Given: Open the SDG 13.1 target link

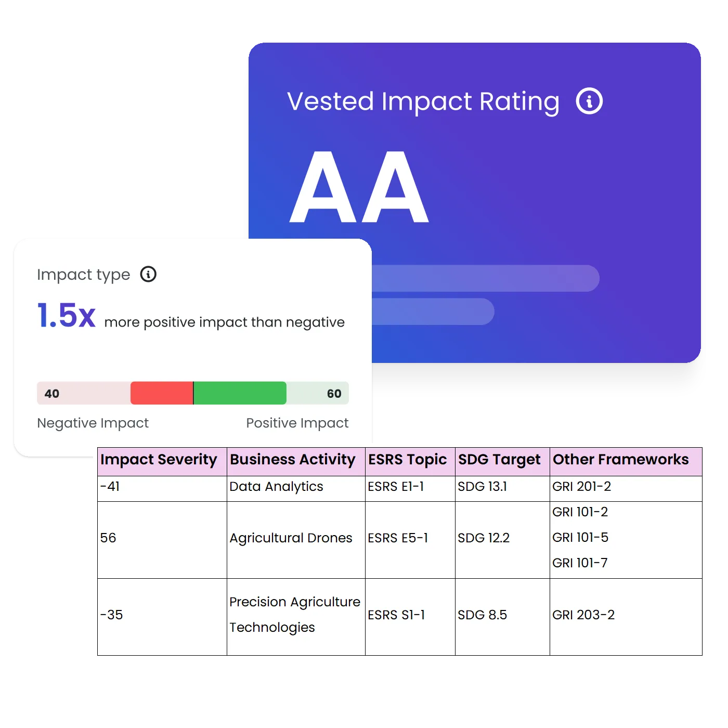Looking at the screenshot, I should click(x=482, y=487).
